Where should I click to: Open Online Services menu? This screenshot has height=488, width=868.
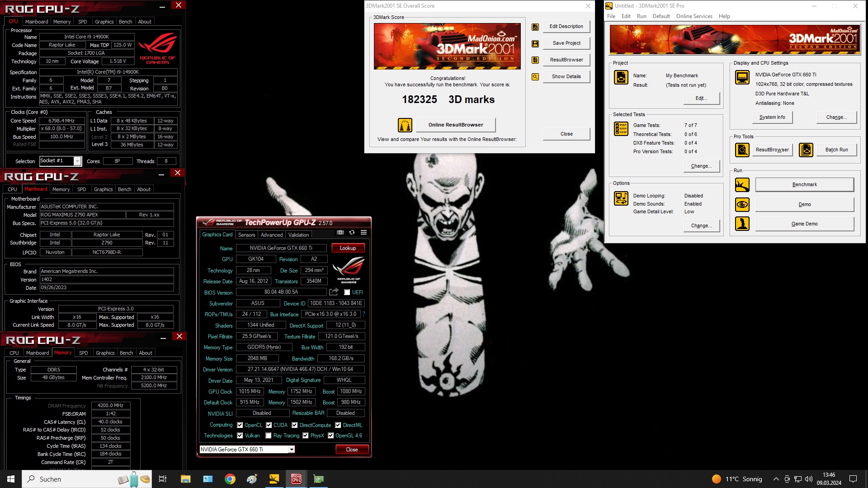click(x=694, y=16)
